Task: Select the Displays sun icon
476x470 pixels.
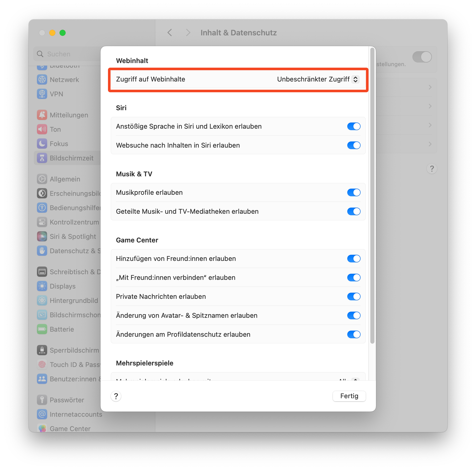Action: tap(42, 286)
